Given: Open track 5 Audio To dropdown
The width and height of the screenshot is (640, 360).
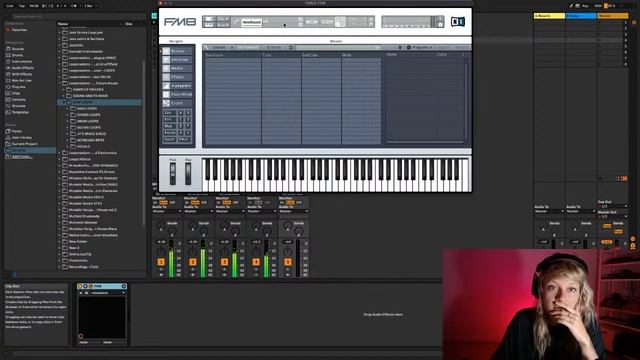Looking at the screenshot, I should (294, 211).
